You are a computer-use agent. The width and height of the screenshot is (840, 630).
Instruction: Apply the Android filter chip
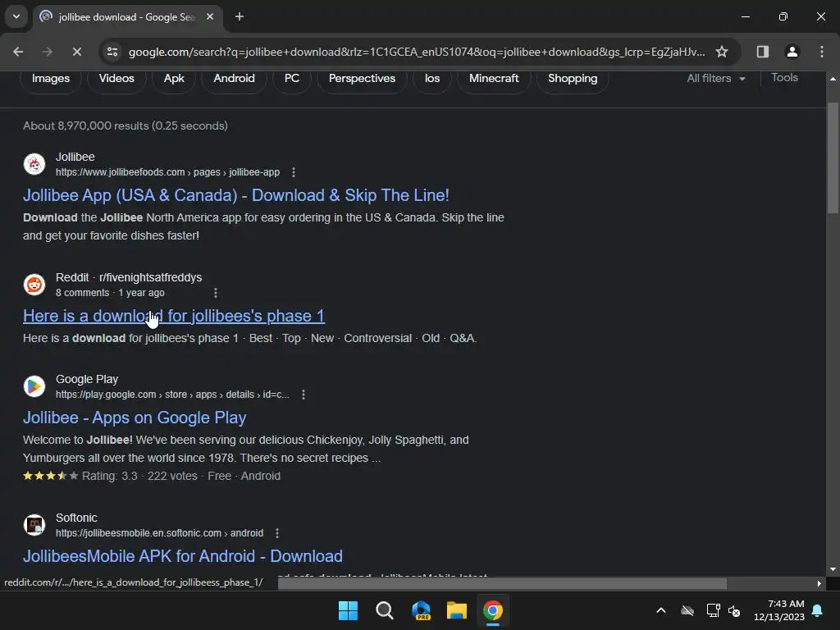coord(234,78)
